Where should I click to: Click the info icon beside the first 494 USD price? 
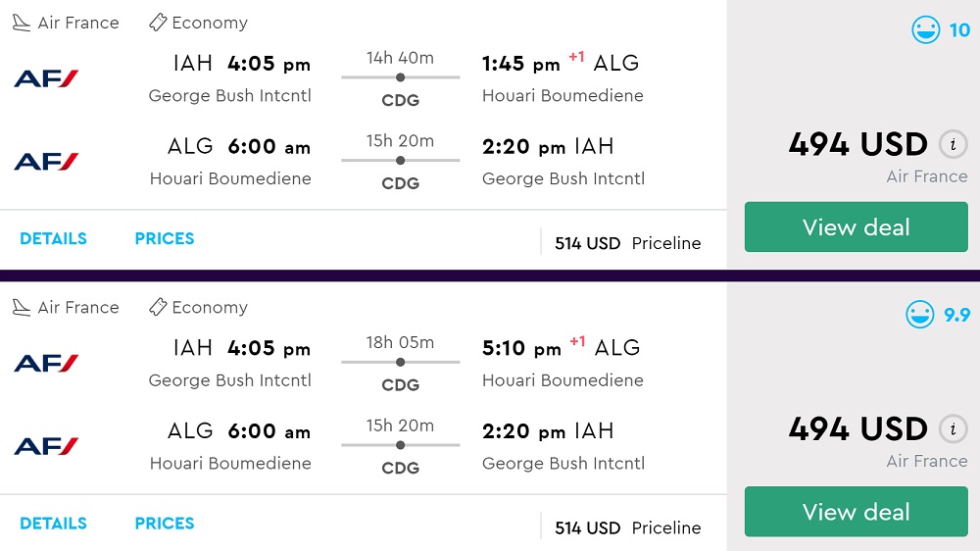(x=953, y=145)
